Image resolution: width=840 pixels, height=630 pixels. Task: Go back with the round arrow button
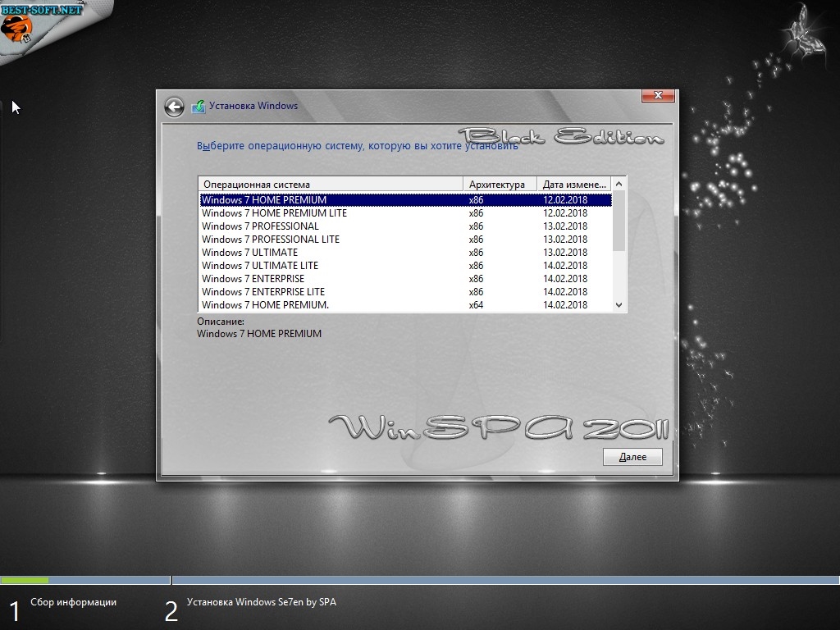coord(174,107)
